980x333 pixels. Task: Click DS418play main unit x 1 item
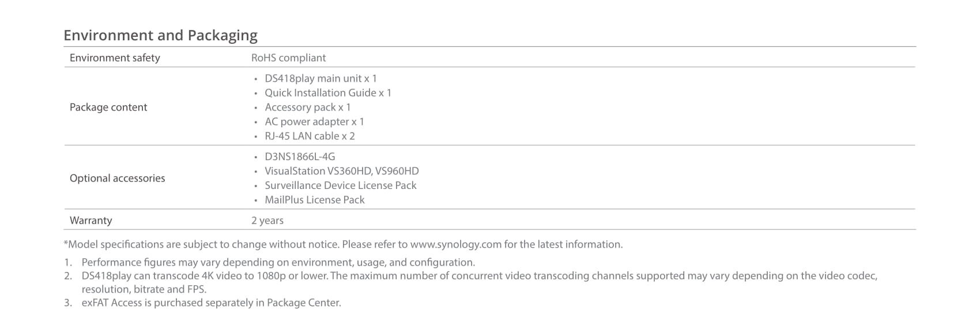click(321, 78)
